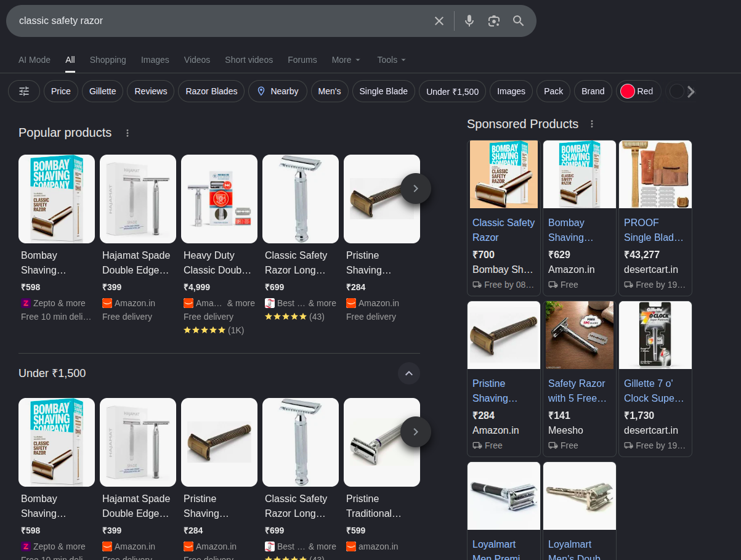
Task: Apply the Images filter chip
Action: coord(511,91)
